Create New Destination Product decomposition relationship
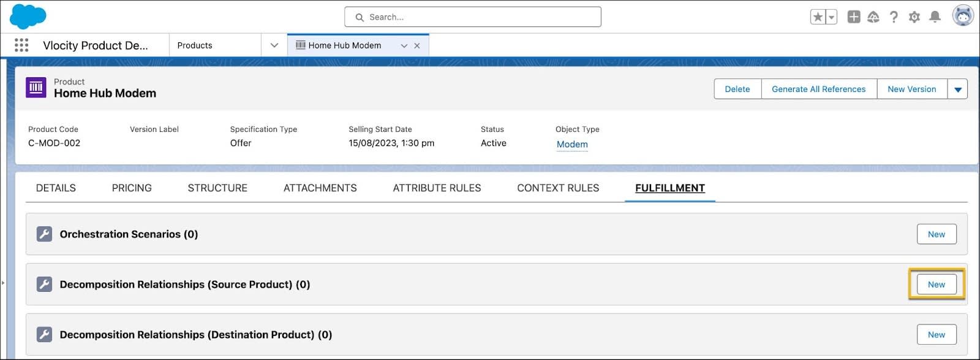 (x=937, y=335)
